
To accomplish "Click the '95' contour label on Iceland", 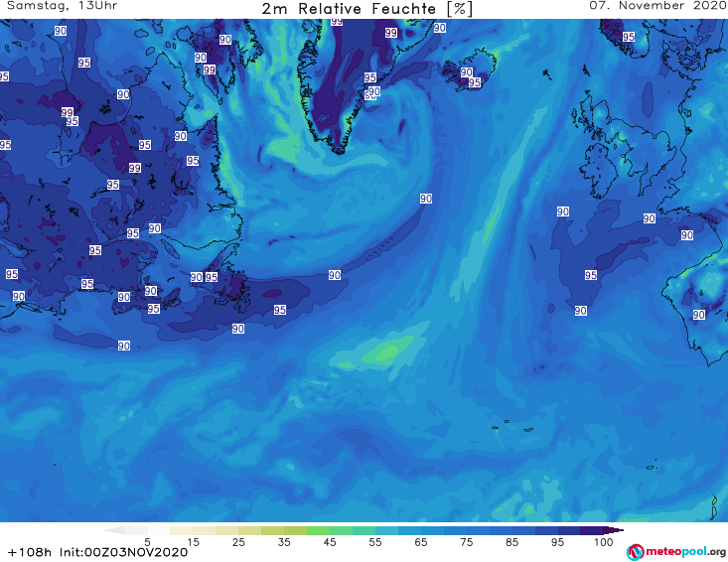I will [x=475, y=82].
